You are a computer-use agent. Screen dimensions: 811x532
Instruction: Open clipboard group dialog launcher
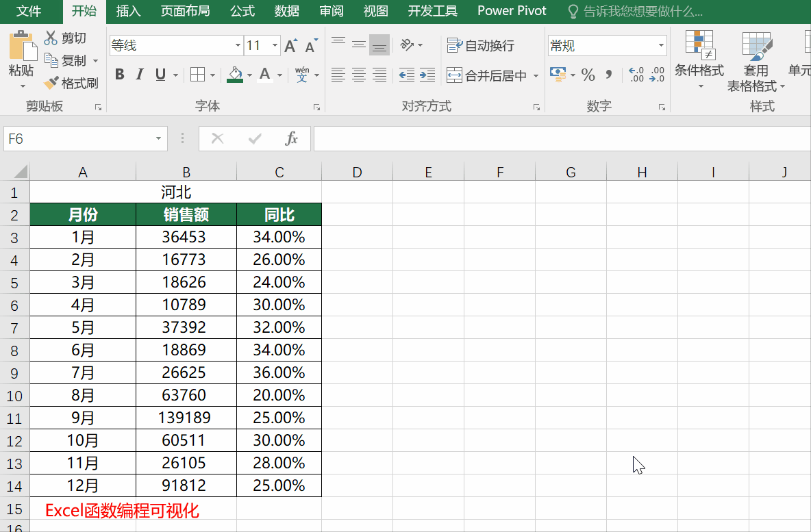tap(98, 107)
